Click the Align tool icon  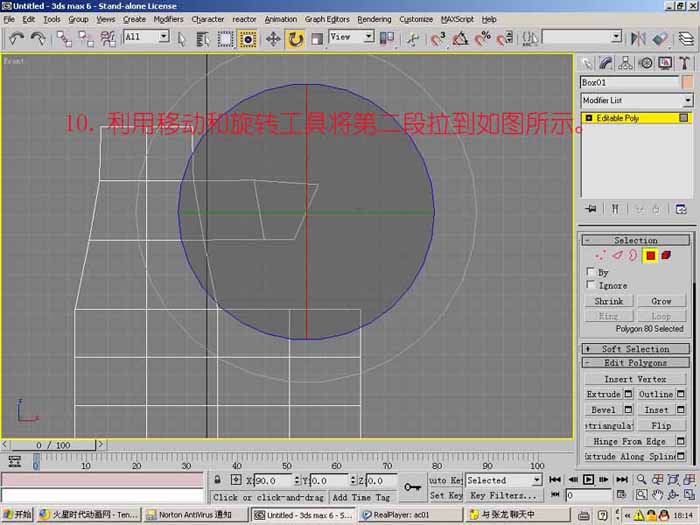click(660, 39)
